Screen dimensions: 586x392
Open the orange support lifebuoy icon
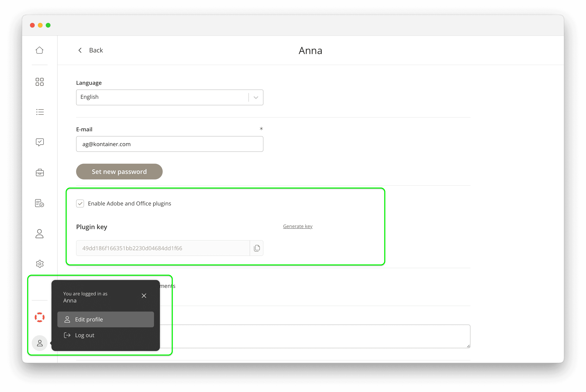point(39,317)
